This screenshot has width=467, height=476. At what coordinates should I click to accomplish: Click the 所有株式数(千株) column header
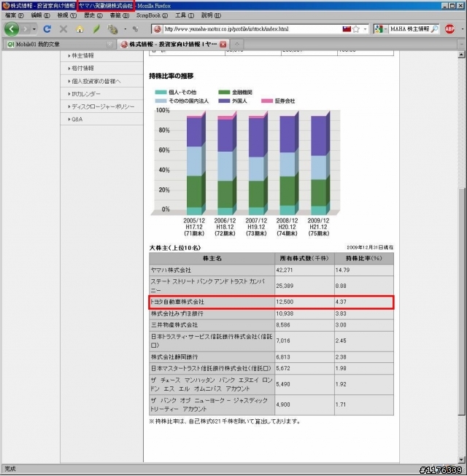(x=304, y=259)
